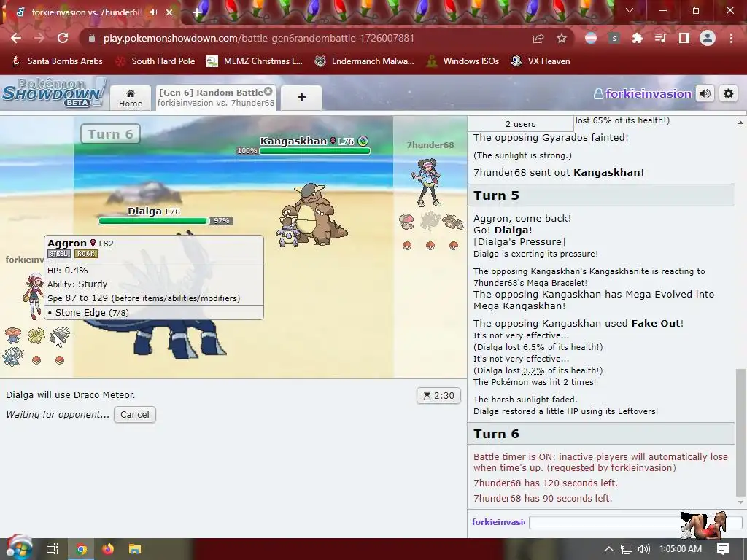Viewport: 747px width, 560px height.
Task: Open Chrome tab search chevron
Action: point(630,10)
